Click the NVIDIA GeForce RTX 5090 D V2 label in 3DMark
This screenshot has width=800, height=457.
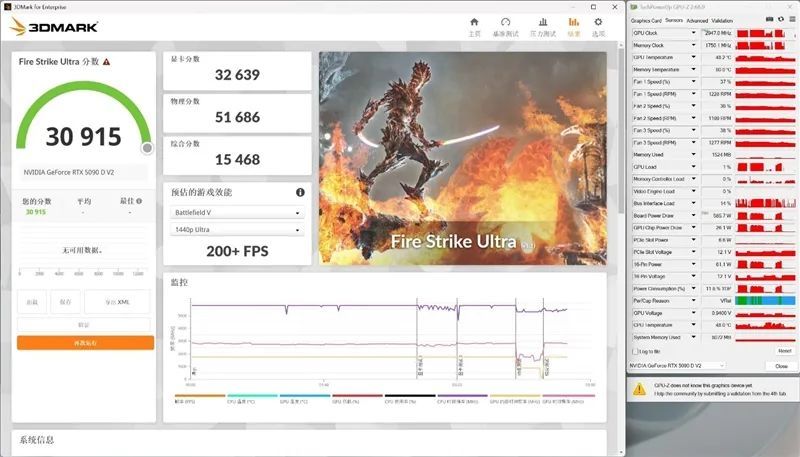[x=68, y=172]
